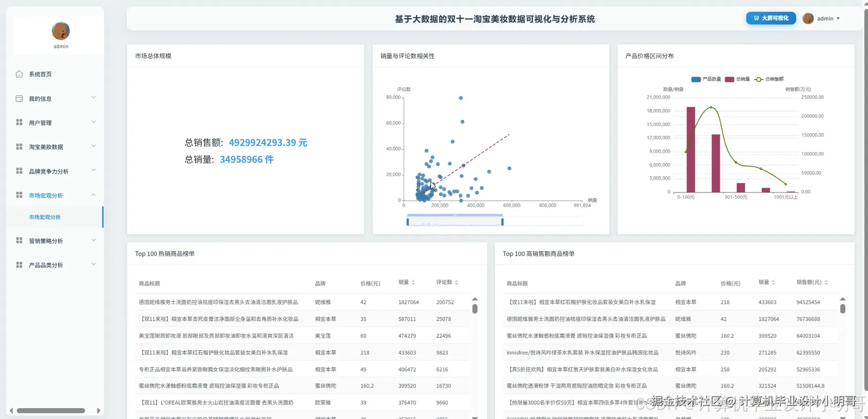Viewport: 868px width, 419px height.
Task: Click the sidebar horizontal scrollbar right arrow
Action: click(98, 411)
